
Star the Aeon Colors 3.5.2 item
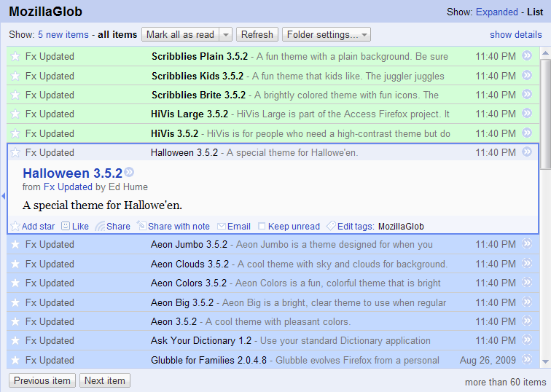15,283
